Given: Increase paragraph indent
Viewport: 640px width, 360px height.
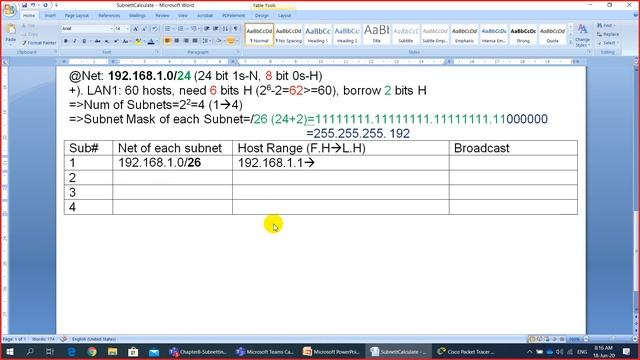Looking at the screenshot, I should pyautogui.click(x=216, y=29).
